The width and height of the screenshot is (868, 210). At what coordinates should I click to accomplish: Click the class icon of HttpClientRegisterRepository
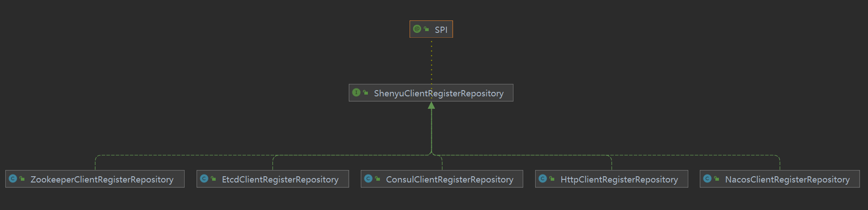543,178
